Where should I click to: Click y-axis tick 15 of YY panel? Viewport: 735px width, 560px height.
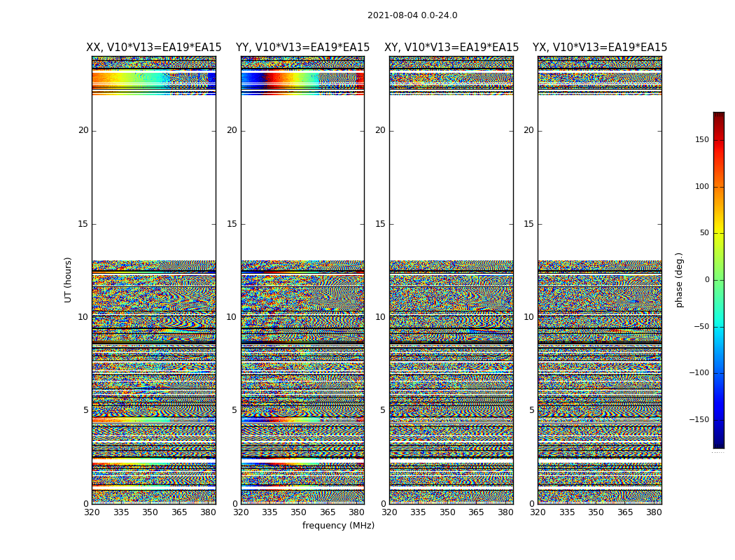(232, 224)
